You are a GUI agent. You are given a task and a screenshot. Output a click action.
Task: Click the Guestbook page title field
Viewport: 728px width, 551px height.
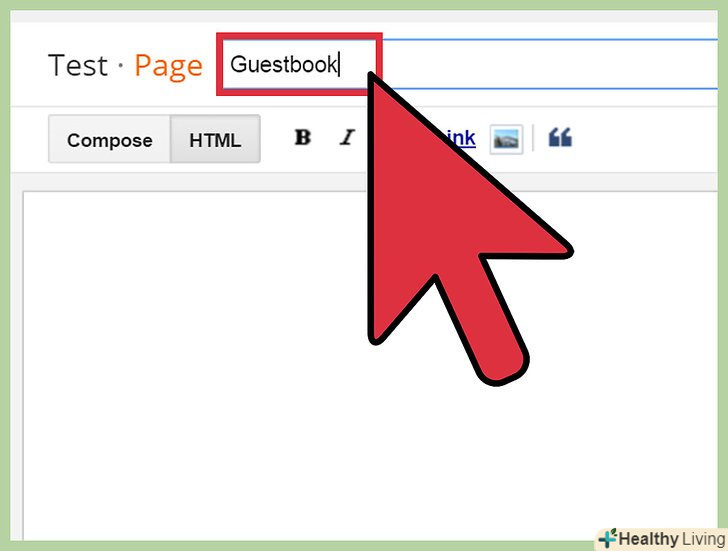299,64
